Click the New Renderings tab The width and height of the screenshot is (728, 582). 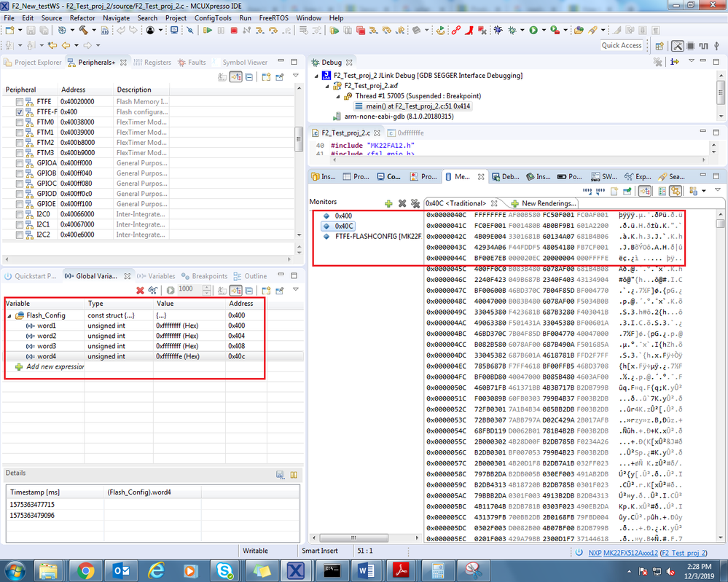pos(543,203)
